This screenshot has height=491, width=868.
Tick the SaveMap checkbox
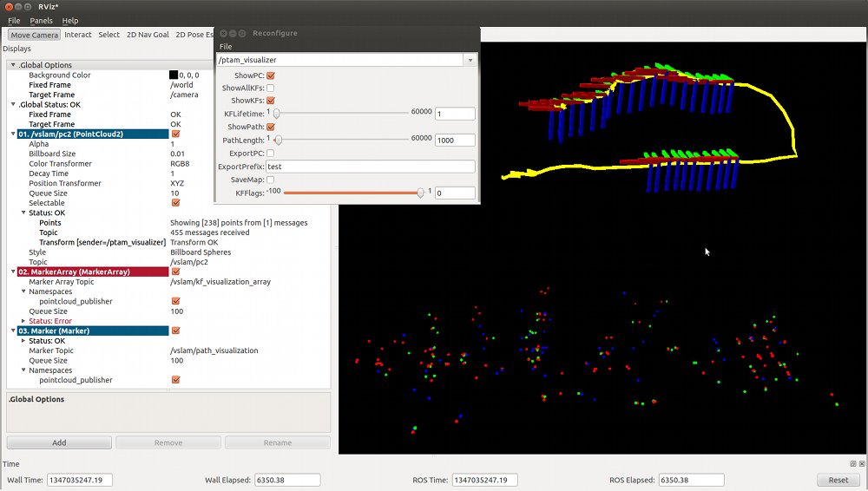(x=270, y=180)
